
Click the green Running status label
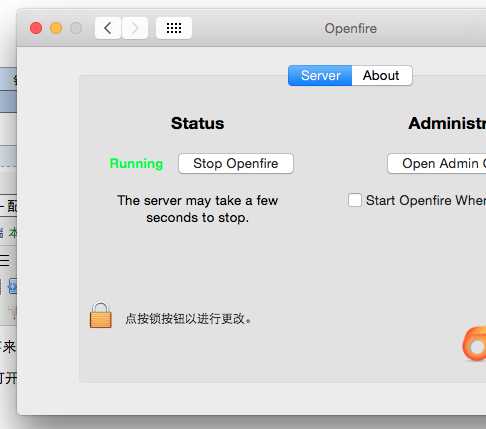(x=136, y=164)
